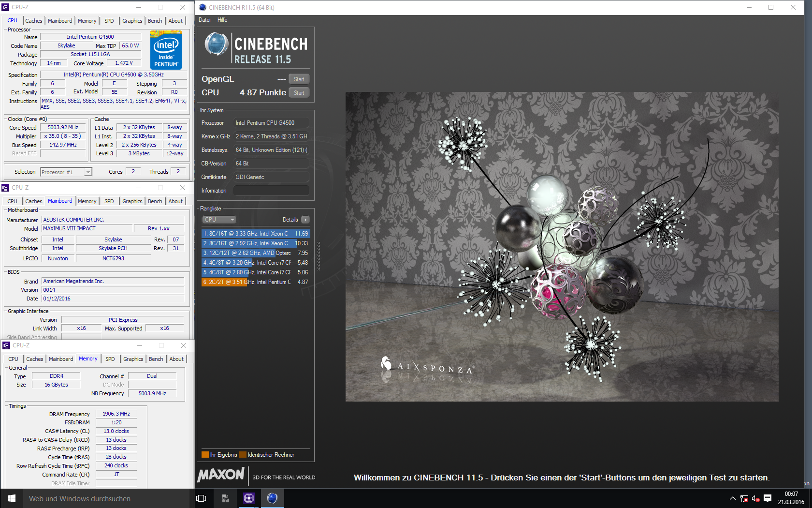Switch to CPU-Z via its taskbar icon
812x508 pixels.
(x=249, y=498)
